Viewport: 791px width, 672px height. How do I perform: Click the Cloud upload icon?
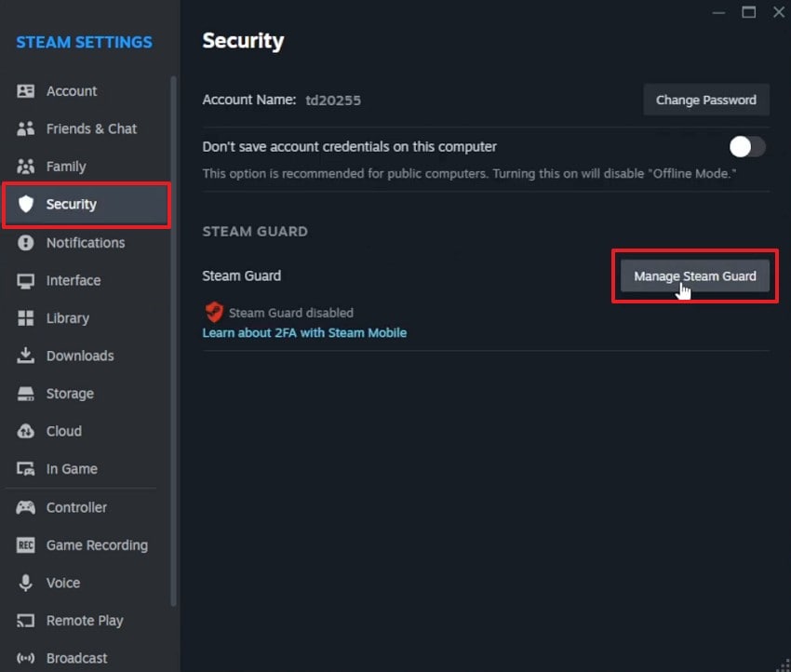coord(26,431)
